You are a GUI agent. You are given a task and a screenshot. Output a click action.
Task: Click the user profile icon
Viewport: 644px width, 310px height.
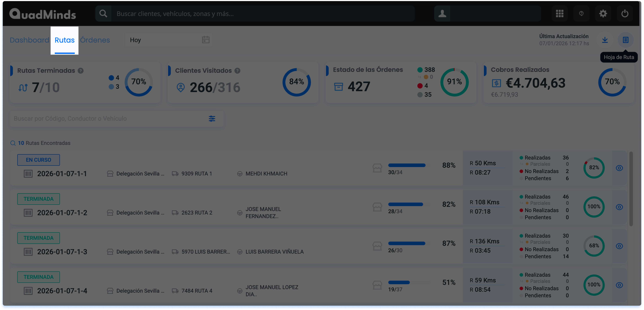coord(442,14)
